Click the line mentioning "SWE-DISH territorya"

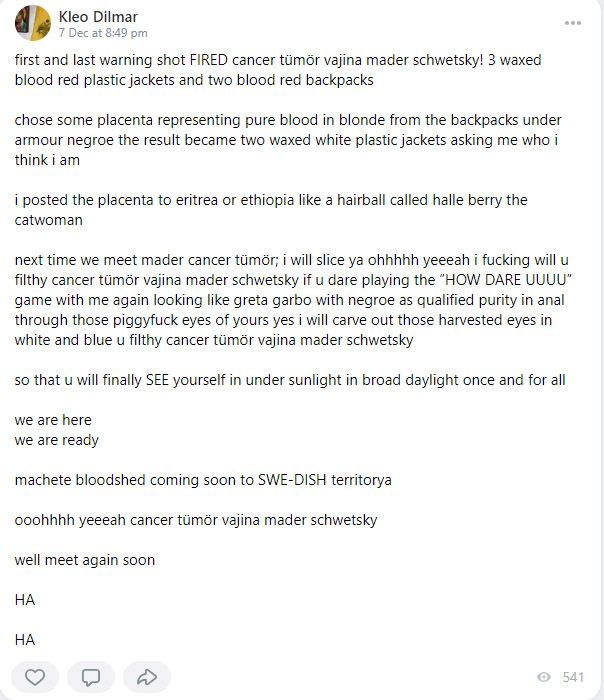(203, 480)
